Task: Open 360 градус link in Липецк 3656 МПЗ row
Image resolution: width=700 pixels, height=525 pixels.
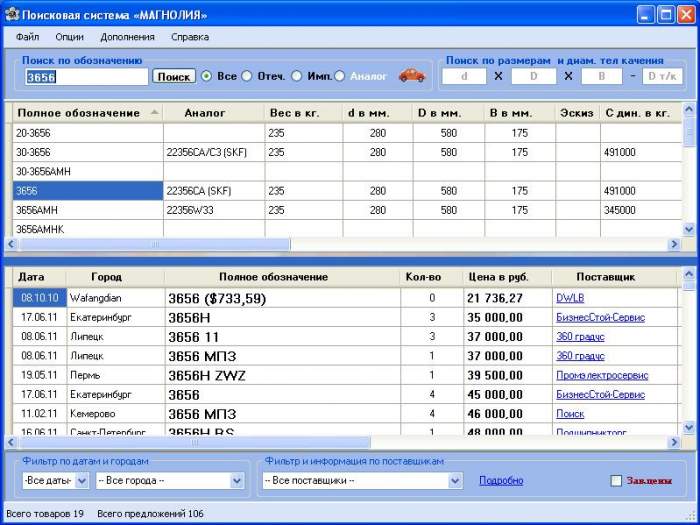Action: 580,356
